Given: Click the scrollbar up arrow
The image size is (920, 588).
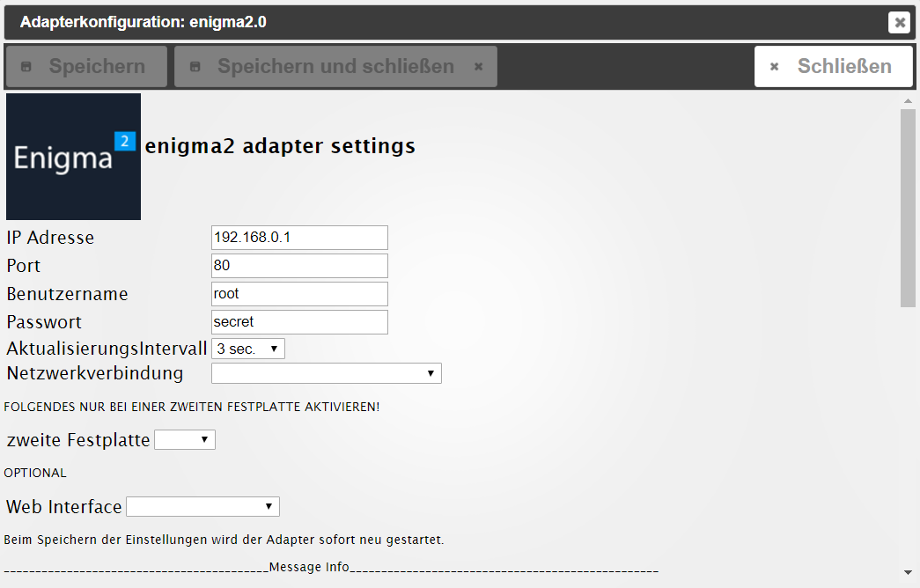Looking at the screenshot, I should tap(908, 101).
